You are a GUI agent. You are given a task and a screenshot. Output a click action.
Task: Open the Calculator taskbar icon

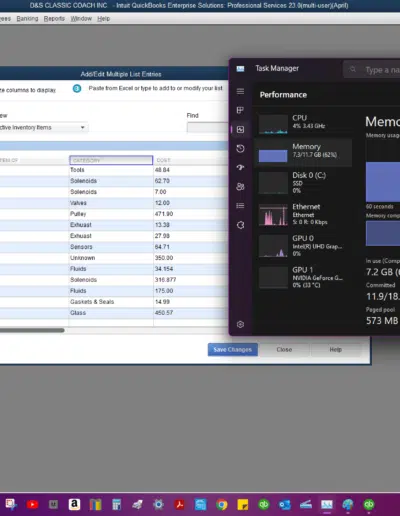(x=116, y=504)
